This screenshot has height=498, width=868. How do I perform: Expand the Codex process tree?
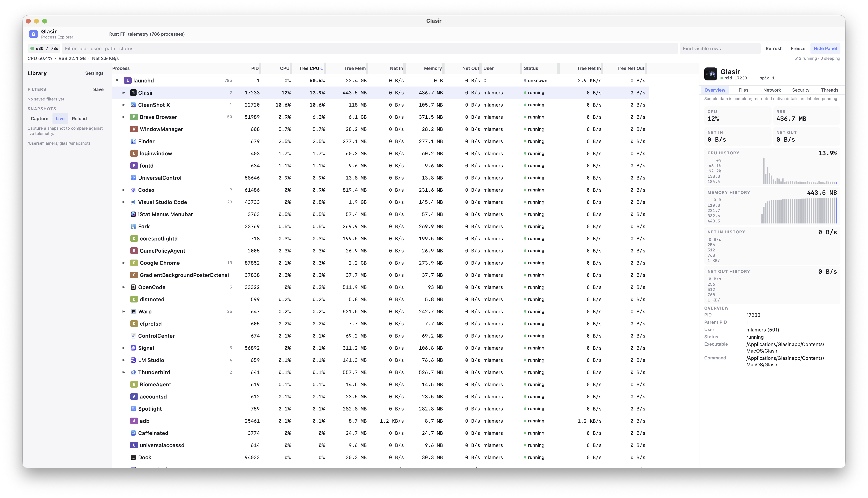coord(123,190)
